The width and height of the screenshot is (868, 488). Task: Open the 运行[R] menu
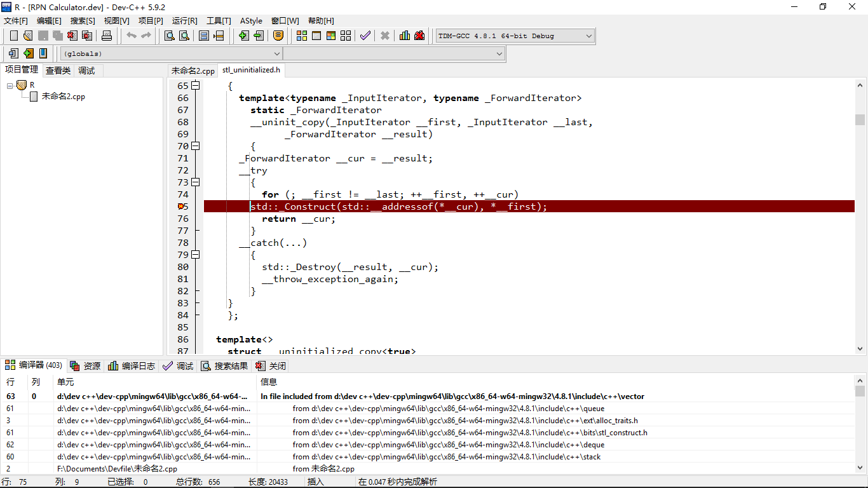pyautogui.click(x=184, y=21)
